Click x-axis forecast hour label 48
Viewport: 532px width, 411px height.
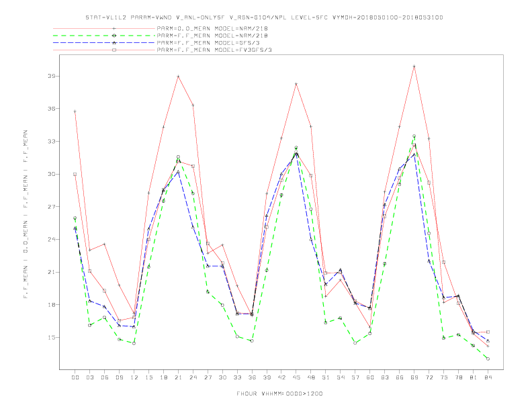(311, 377)
